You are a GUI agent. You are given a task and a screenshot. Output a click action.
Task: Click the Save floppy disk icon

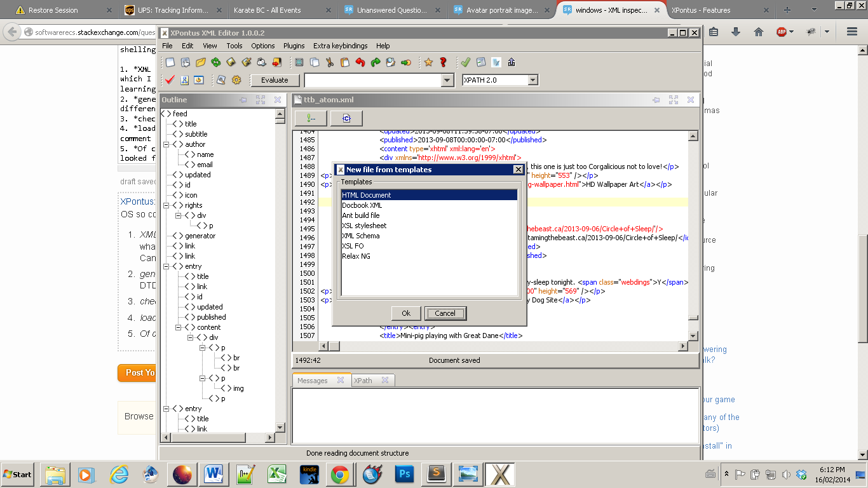coord(231,62)
